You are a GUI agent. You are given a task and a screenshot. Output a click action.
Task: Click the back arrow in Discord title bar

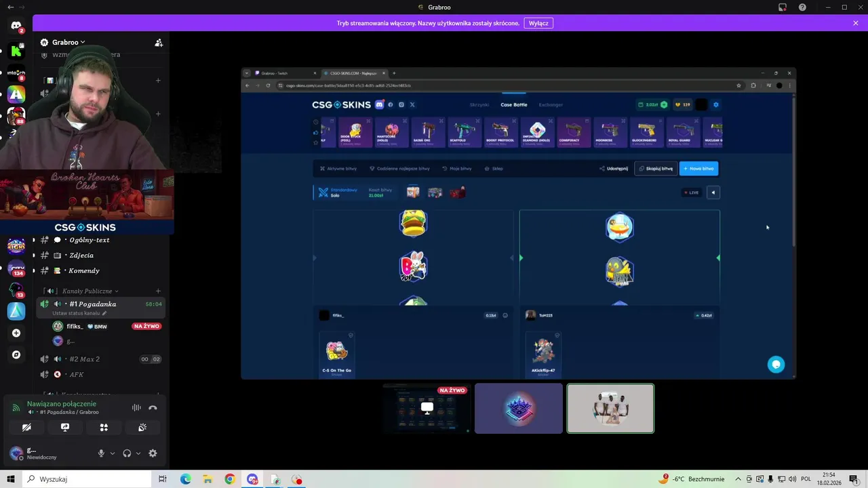coord(10,7)
